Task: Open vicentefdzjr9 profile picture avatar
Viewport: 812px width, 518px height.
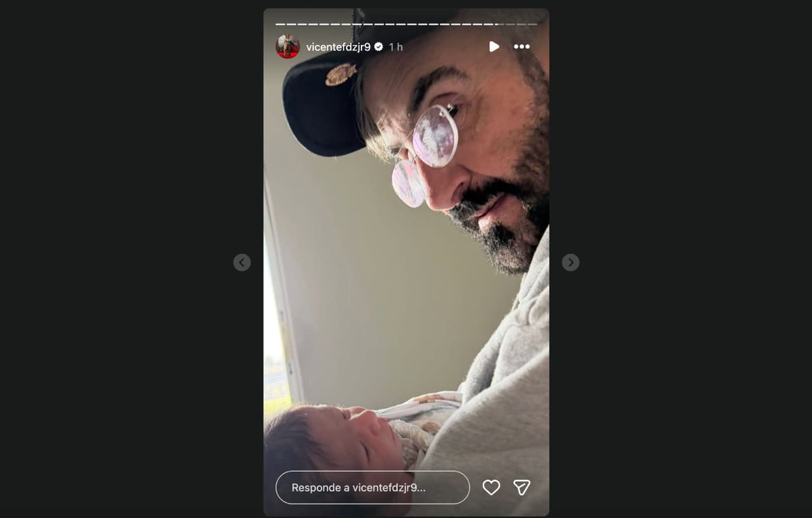Action: pyautogui.click(x=287, y=46)
